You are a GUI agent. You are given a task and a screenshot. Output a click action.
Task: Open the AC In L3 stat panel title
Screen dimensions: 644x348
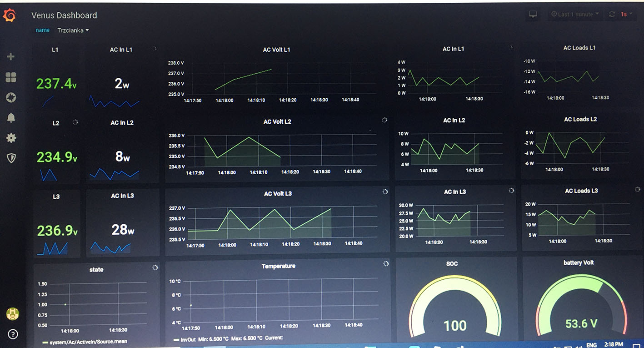coord(122,196)
